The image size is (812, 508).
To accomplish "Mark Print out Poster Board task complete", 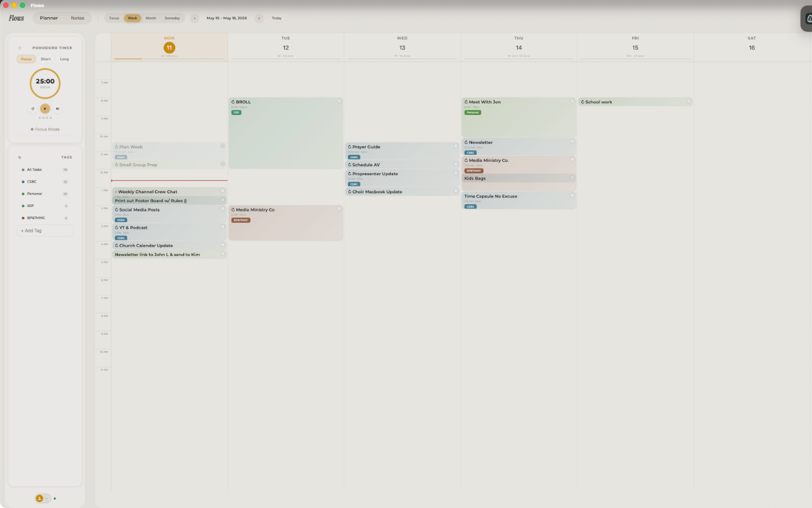I will tap(223, 200).
